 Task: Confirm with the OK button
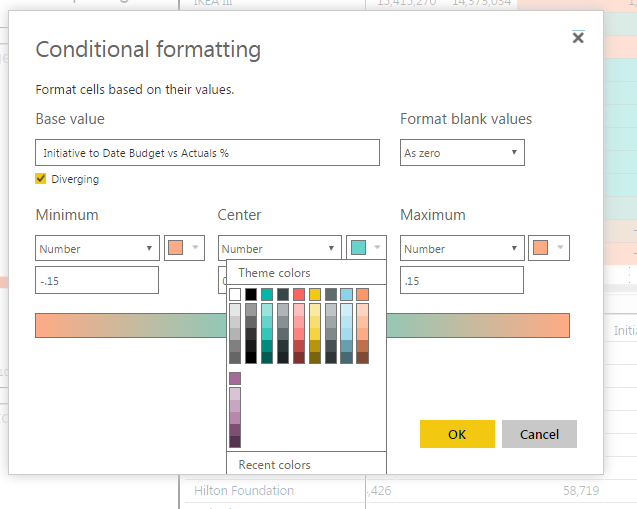457,434
